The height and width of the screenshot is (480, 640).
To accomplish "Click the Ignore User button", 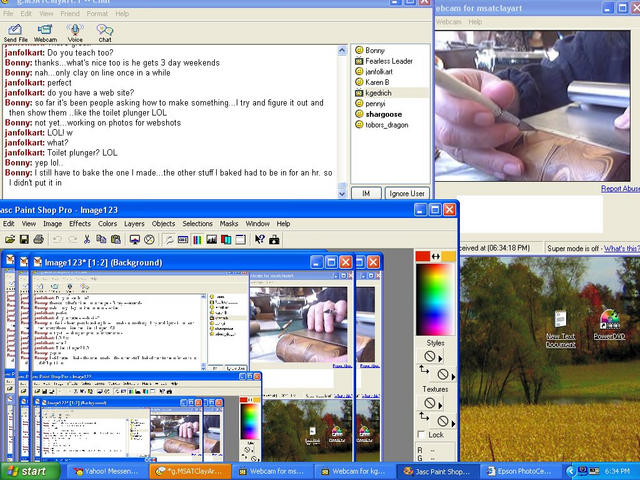I will tap(407, 193).
